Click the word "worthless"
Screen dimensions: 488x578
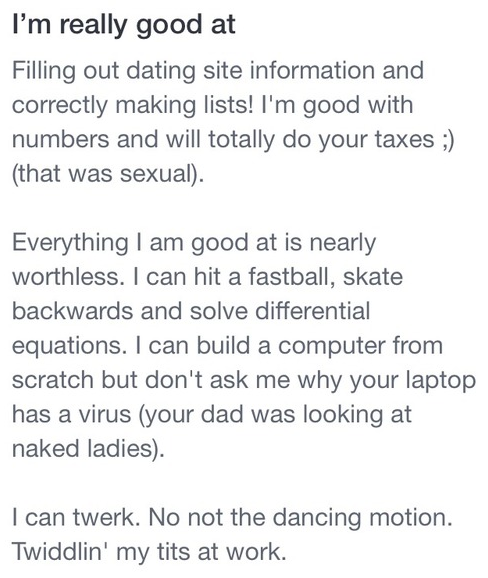point(66,276)
